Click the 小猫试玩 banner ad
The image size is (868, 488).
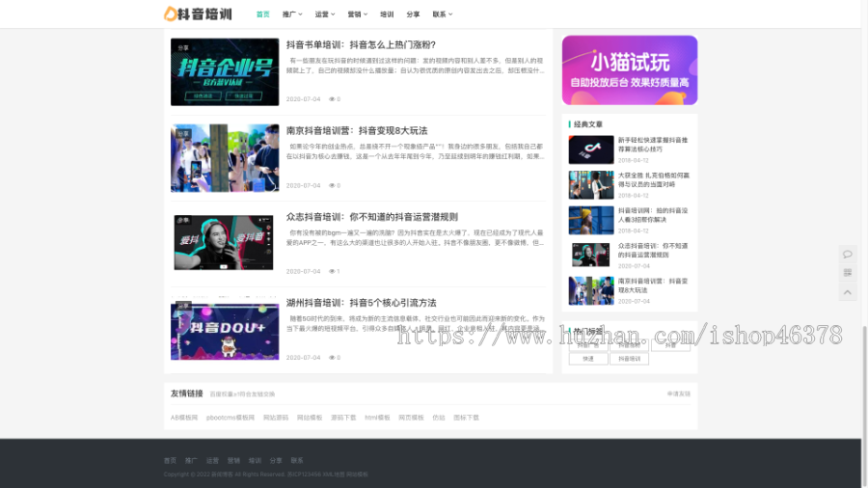[630, 70]
